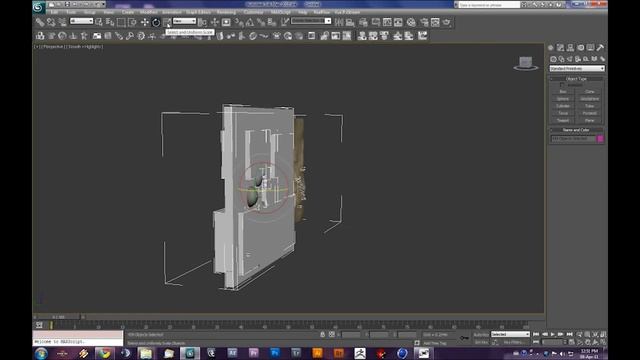Activate the Select and Uniform Scale tool
The width and height of the screenshot is (640, 360).
click(x=167, y=22)
